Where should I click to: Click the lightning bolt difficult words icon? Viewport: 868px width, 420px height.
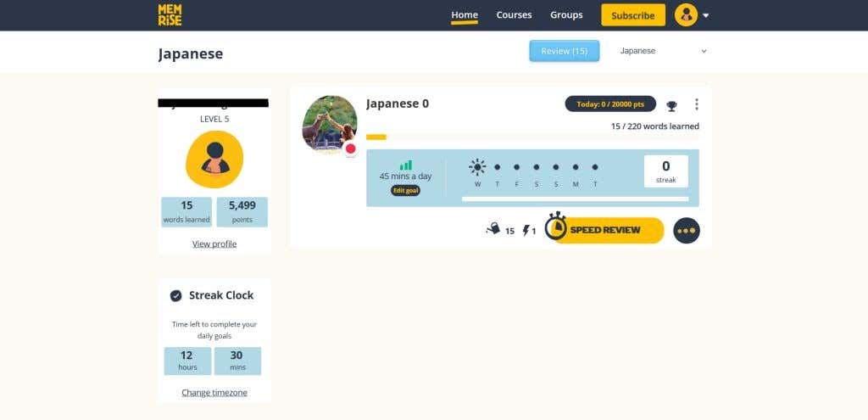(526, 230)
